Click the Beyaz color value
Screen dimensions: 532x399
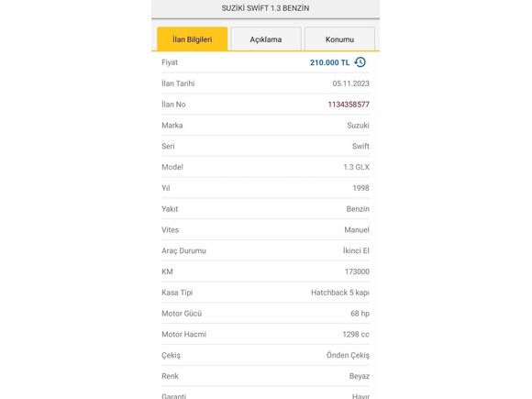point(360,376)
